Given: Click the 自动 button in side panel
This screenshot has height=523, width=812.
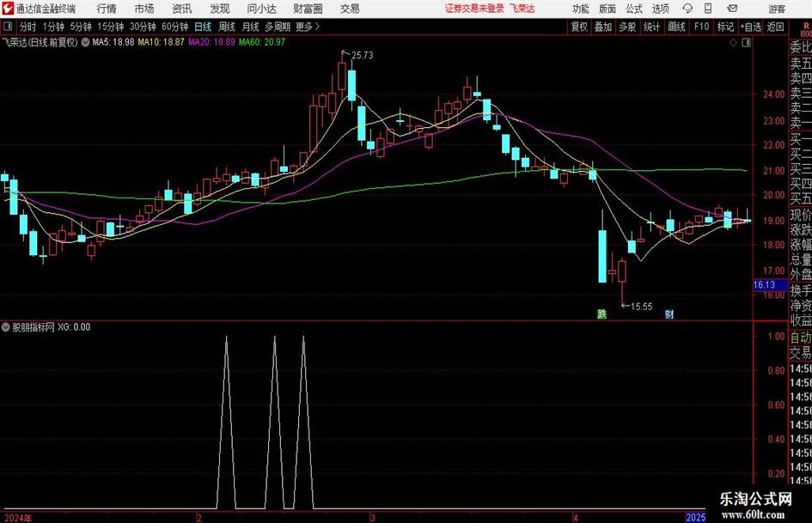Looking at the screenshot, I should (801, 338).
